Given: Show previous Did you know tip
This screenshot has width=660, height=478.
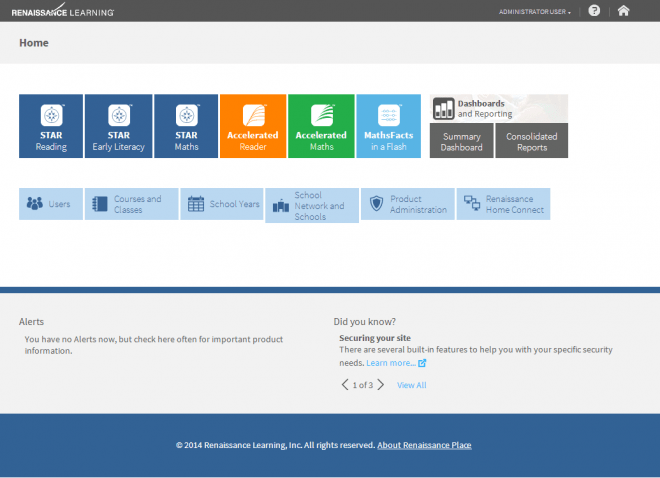Looking at the screenshot, I should coord(345,385).
